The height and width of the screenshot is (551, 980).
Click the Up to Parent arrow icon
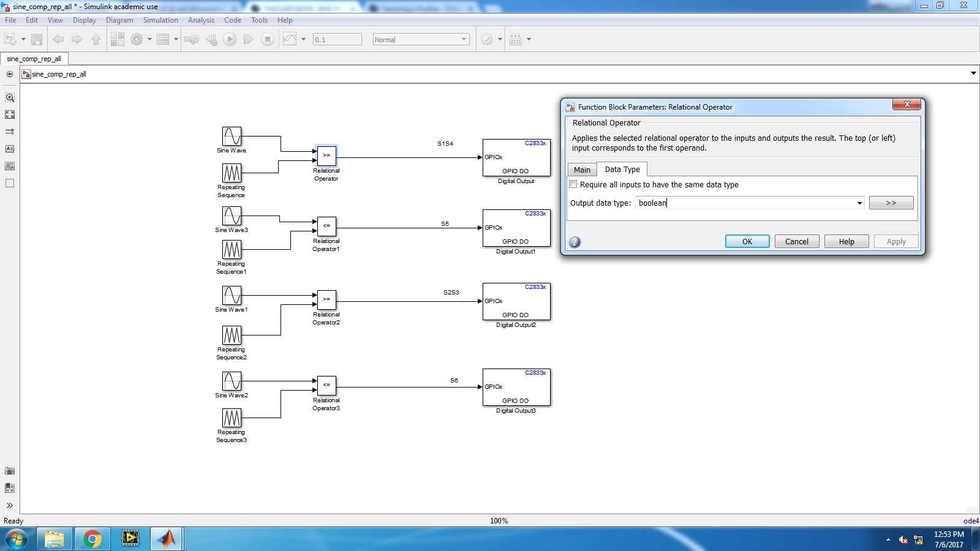pos(96,39)
